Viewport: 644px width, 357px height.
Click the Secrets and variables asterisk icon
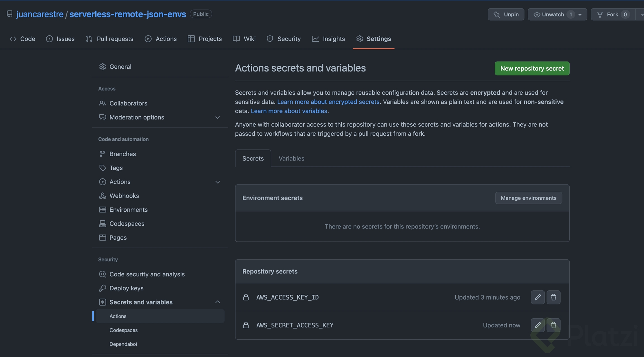pos(102,302)
